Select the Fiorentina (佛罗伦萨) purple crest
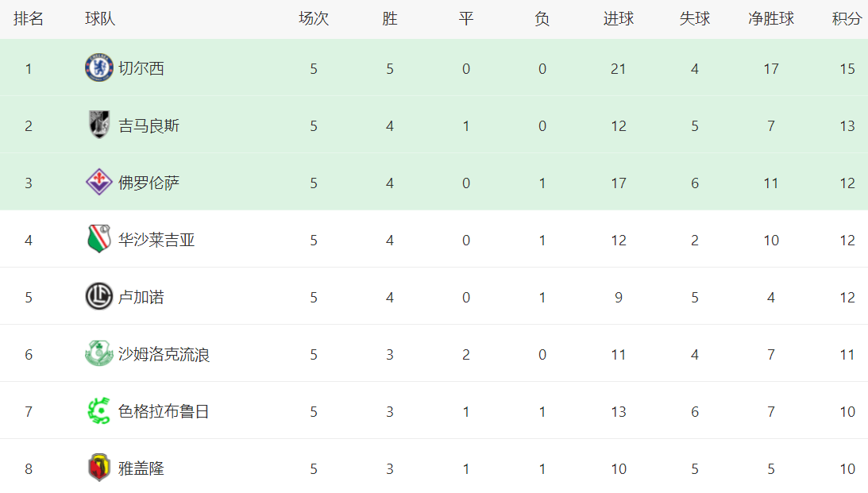Viewport: 868px width, 493px height. [x=99, y=182]
